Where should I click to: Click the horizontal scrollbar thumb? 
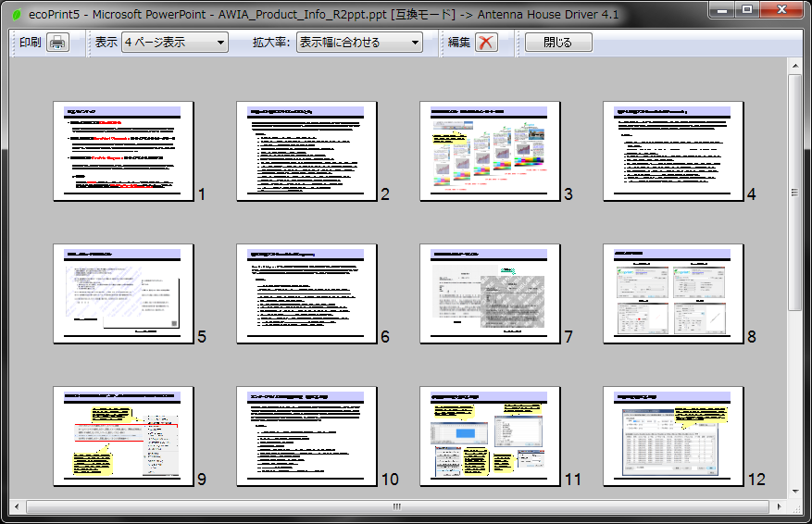click(x=398, y=506)
